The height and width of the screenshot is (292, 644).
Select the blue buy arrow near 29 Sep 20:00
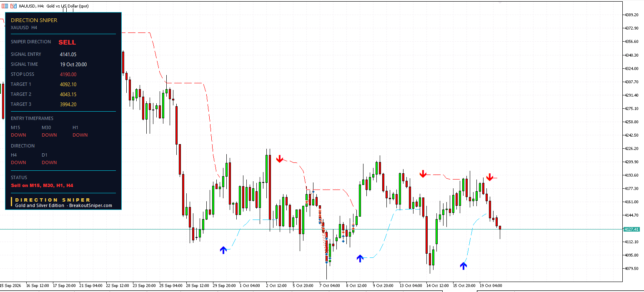223,250
